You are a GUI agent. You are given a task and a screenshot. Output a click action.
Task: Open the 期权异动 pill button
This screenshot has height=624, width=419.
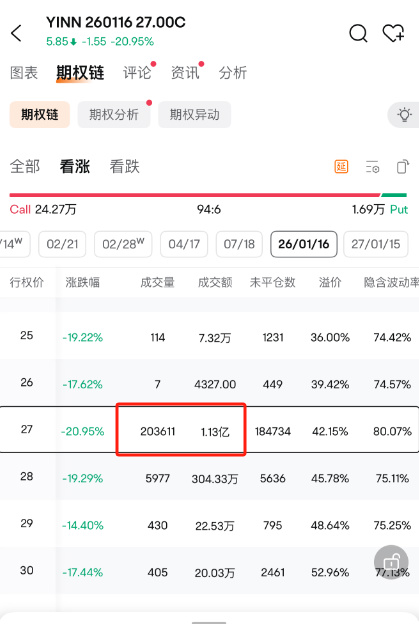pyautogui.click(x=195, y=115)
